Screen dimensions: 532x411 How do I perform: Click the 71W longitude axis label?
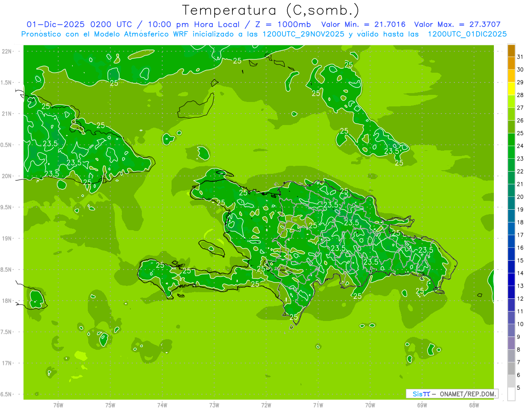click(x=318, y=405)
